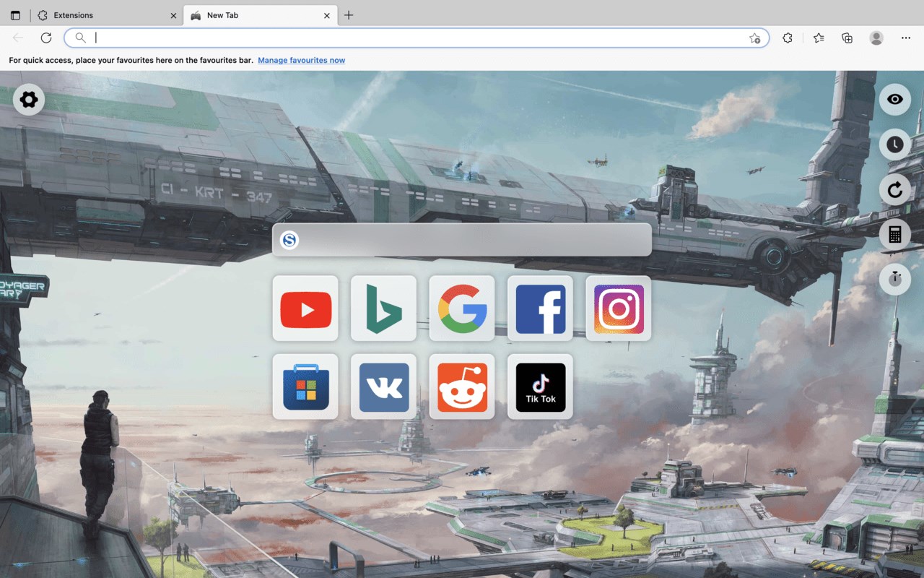
Task: Open the YouTube shortcut tile
Action: [x=305, y=309]
